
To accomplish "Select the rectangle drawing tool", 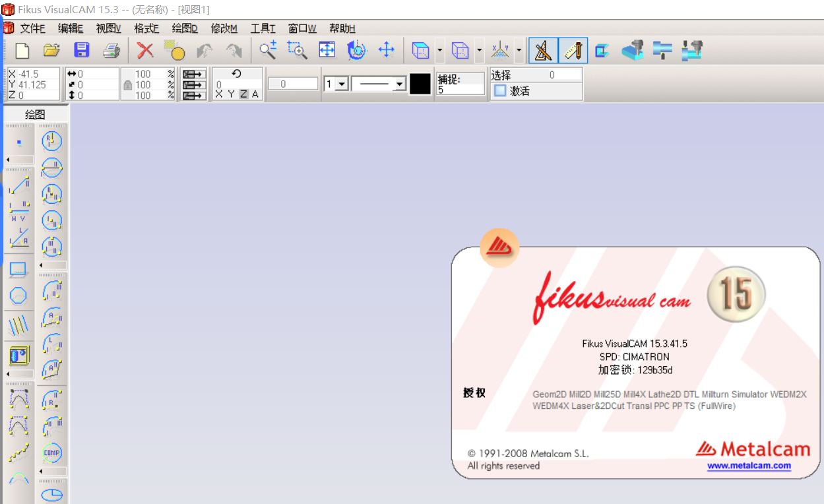I will tap(18, 270).
